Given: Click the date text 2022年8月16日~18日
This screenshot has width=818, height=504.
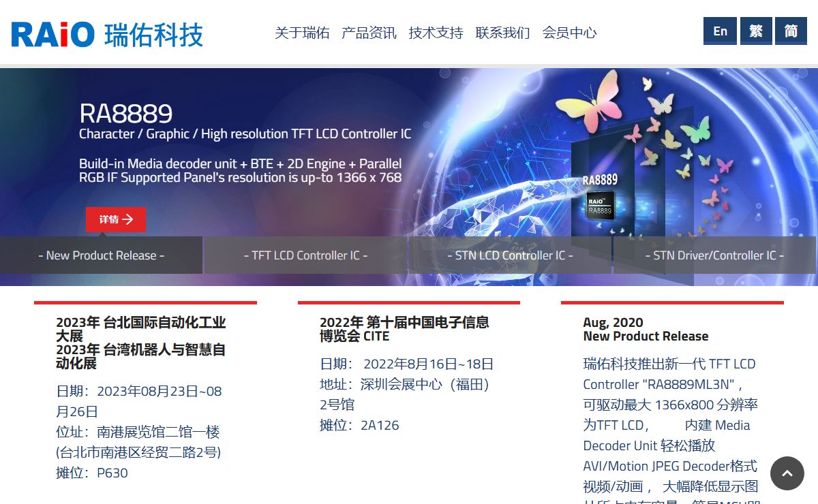Looking at the screenshot, I should (x=428, y=364).
